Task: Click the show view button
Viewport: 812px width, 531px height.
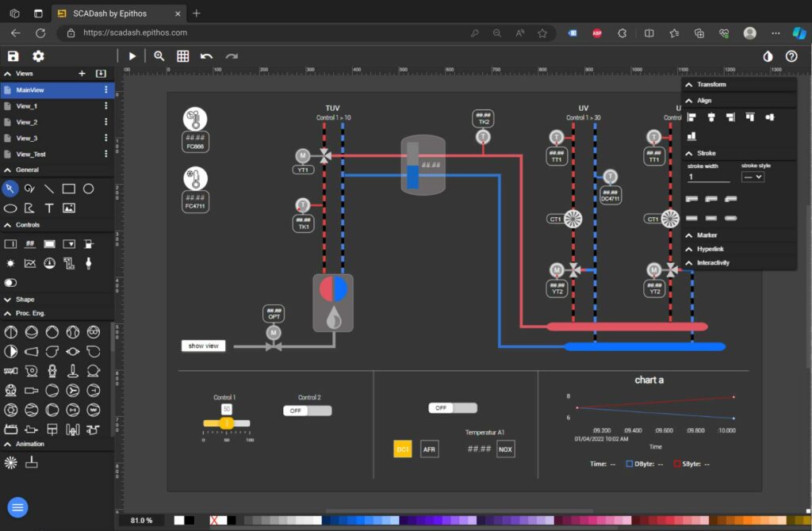Action: tap(204, 346)
